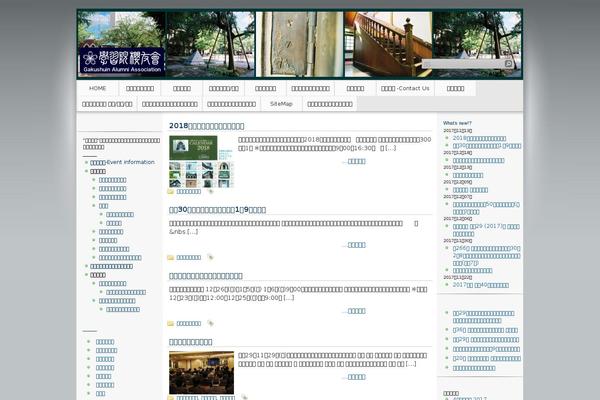Click the folder icon under the 2018 calendar post
Image resolution: width=600 pixels, height=400 pixels.
click(x=171, y=191)
